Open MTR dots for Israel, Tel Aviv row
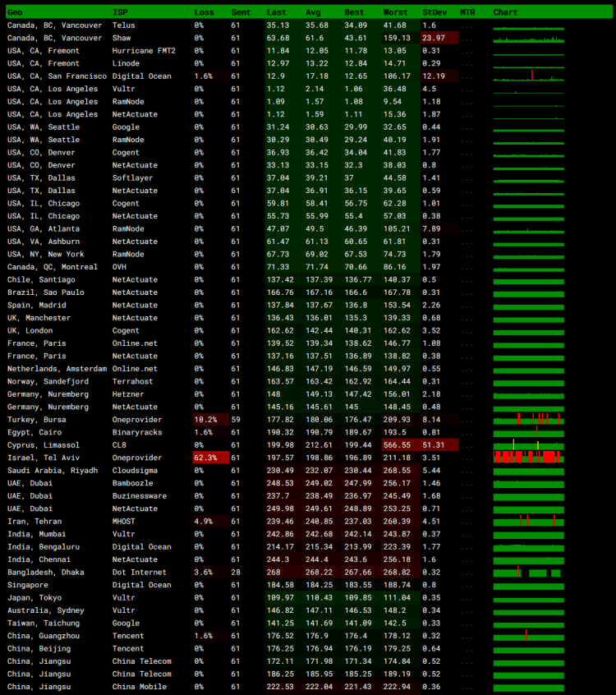 [467, 458]
